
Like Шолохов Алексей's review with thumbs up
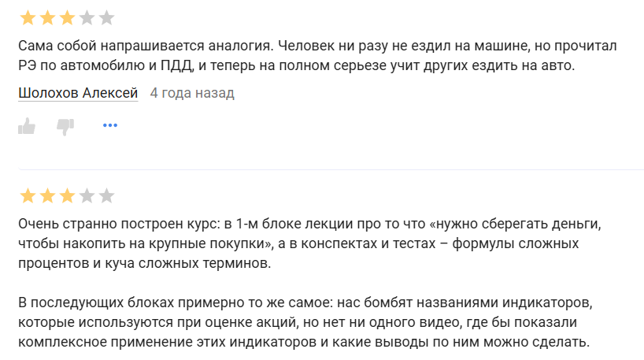[x=27, y=125]
